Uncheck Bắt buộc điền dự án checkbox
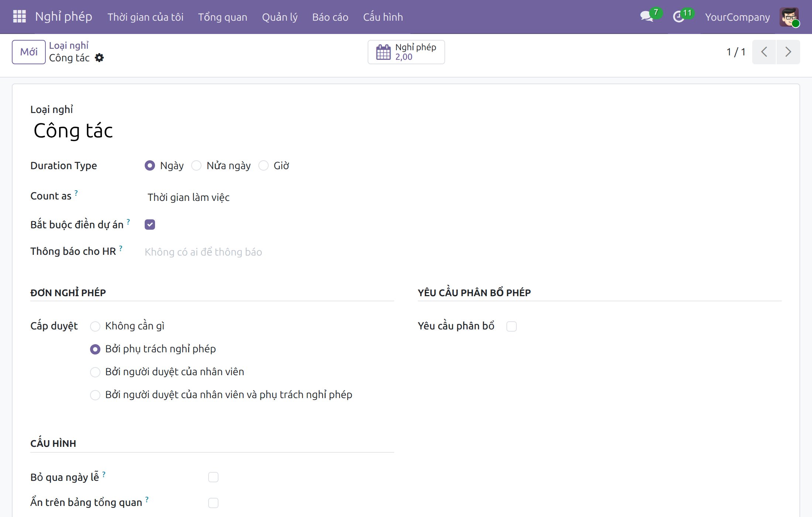The height and width of the screenshot is (517, 812). pyautogui.click(x=150, y=225)
